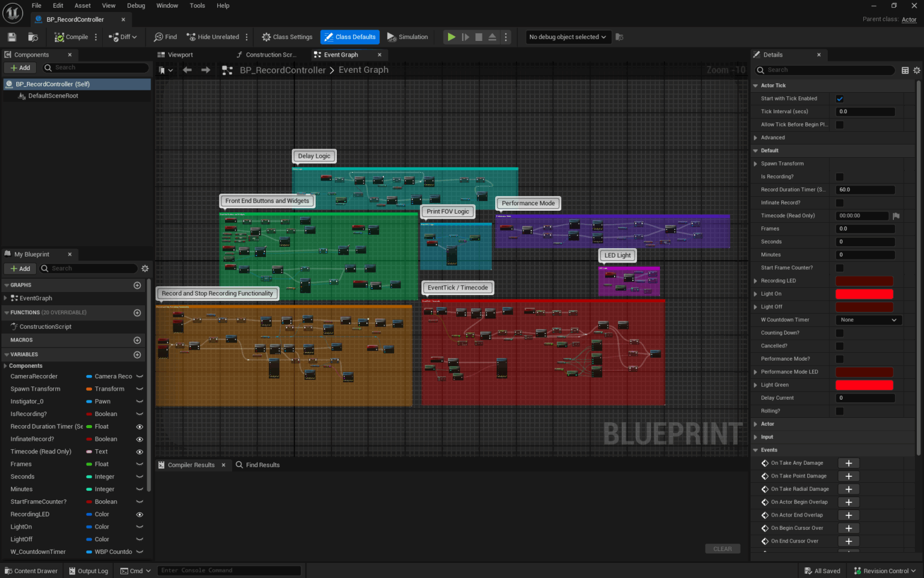Click the Enter Console Command input field

tap(229, 570)
